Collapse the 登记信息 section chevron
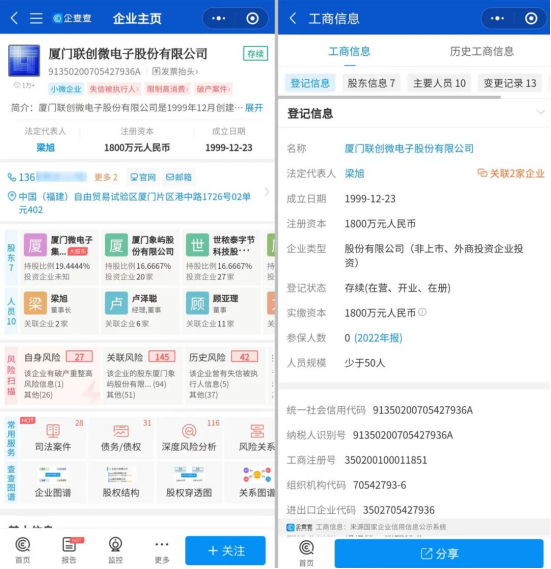551x569 pixels. [x=540, y=112]
